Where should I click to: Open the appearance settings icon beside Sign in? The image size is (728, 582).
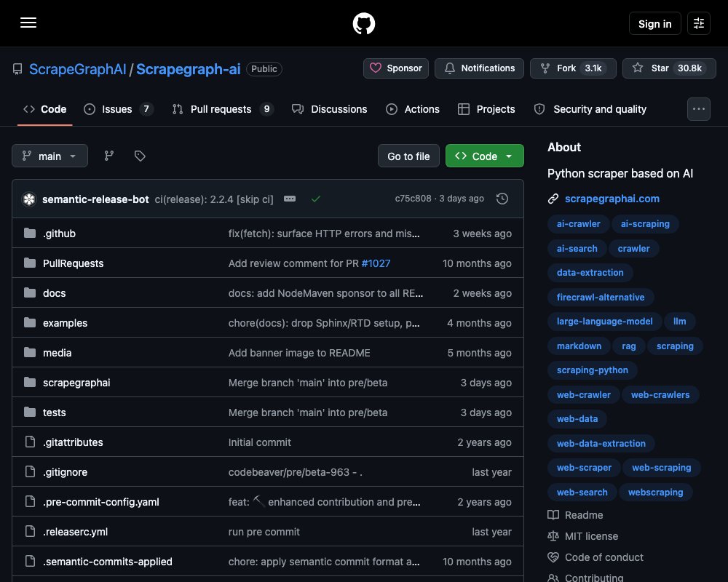699,23
